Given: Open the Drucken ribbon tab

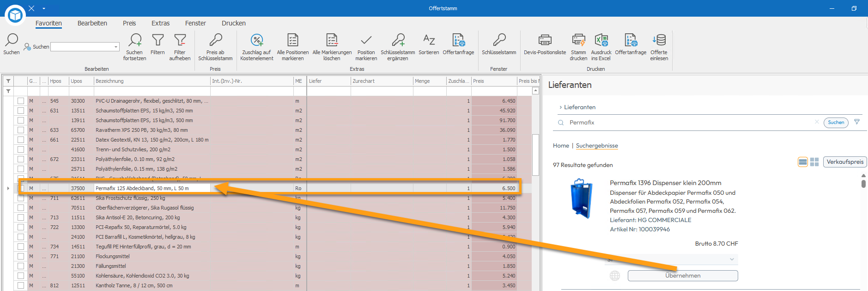Looking at the screenshot, I should click(x=234, y=23).
